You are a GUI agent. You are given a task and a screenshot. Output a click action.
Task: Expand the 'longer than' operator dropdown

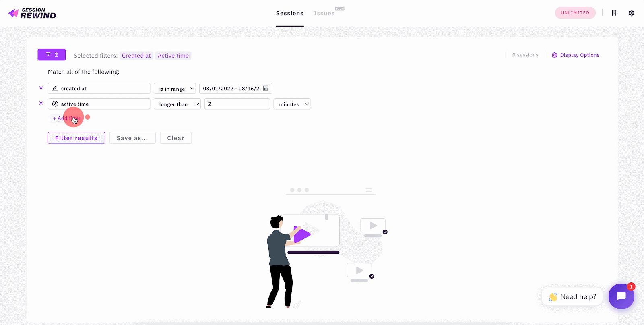177,104
